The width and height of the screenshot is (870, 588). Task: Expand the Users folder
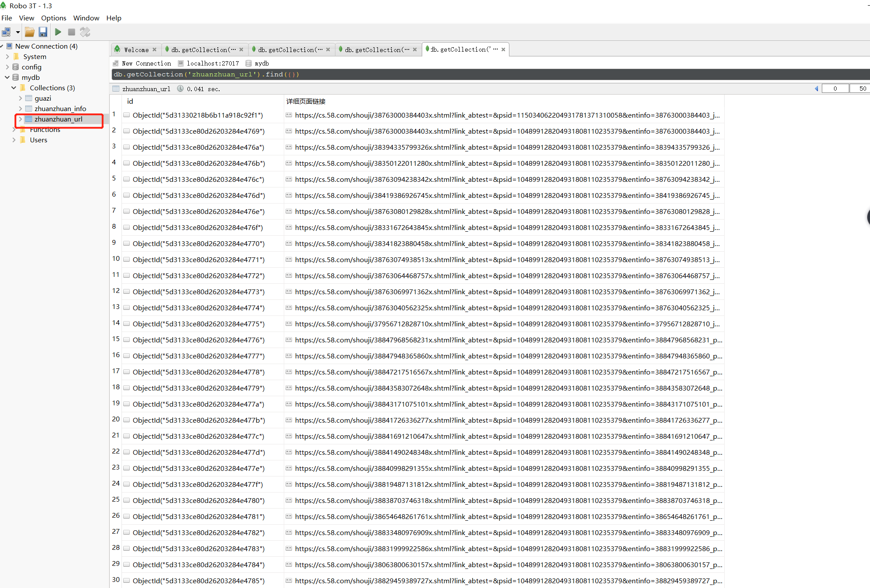coord(14,140)
